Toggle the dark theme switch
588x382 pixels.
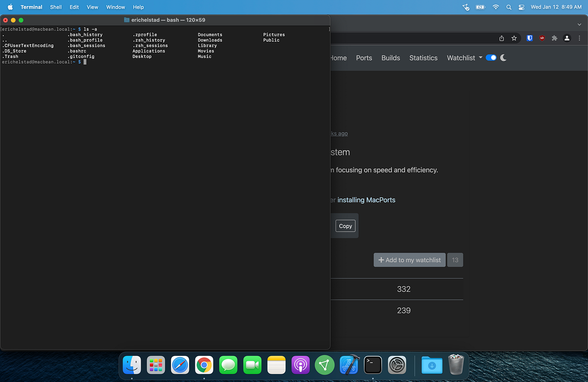point(491,58)
